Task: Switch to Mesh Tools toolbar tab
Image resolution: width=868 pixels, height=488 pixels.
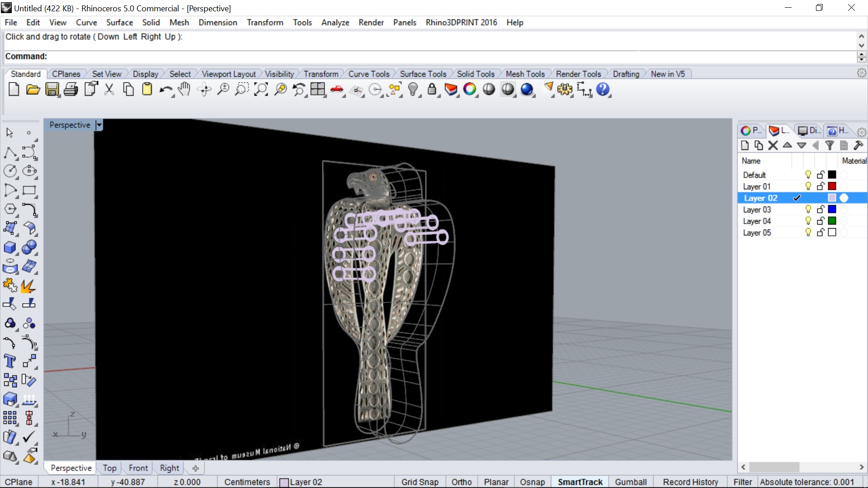Action: 525,74
